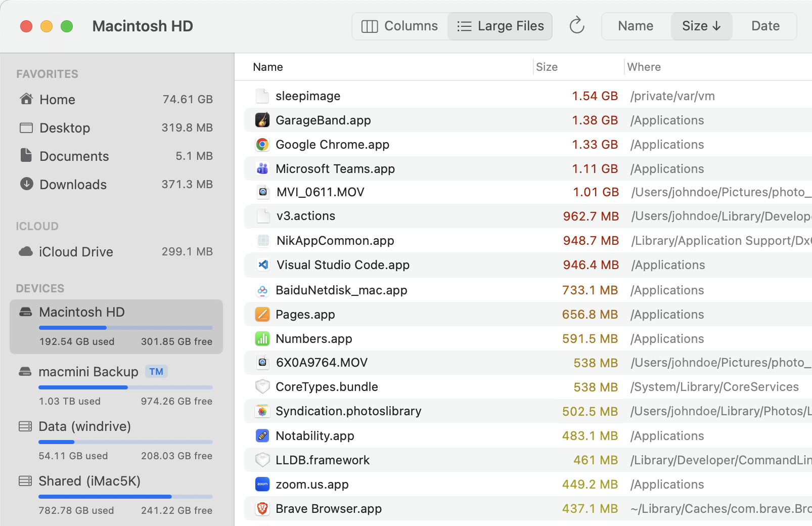Select the Google Chrome.app row name
The width and height of the screenshot is (812, 526).
[x=332, y=145]
